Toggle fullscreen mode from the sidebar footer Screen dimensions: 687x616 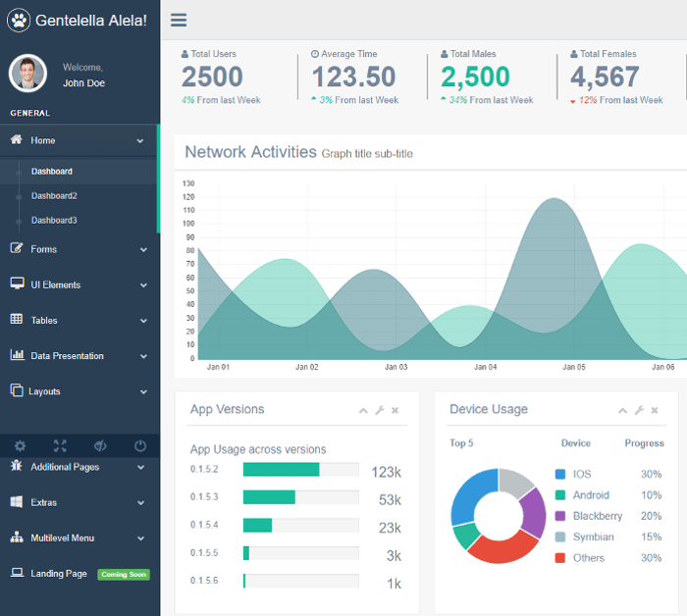click(x=60, y=446)
